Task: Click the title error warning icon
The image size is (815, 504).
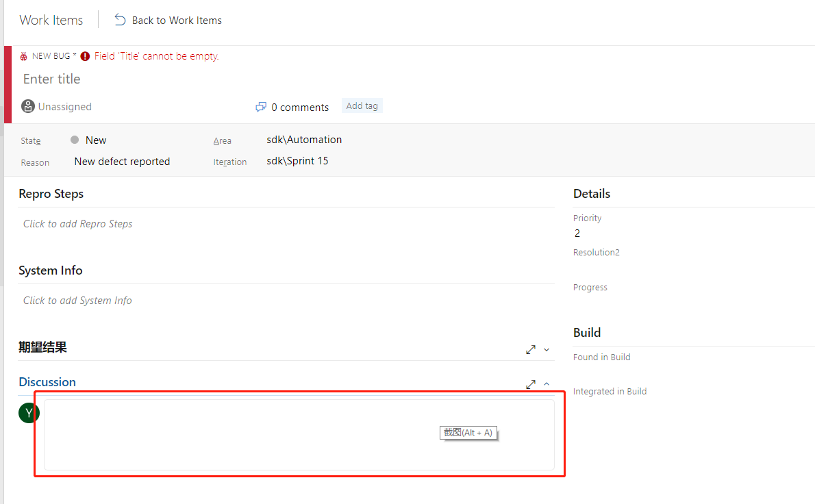Action: tap(85, 56)
